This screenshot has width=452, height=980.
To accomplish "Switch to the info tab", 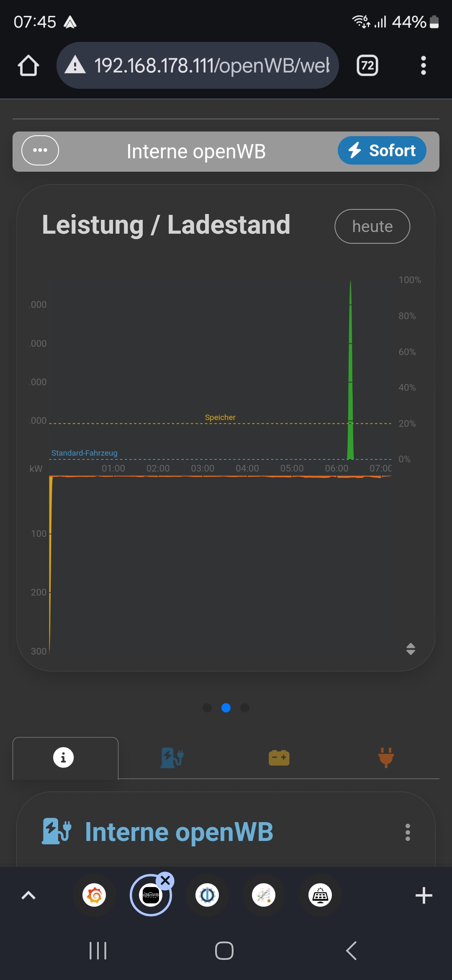I will coord(65,758).
